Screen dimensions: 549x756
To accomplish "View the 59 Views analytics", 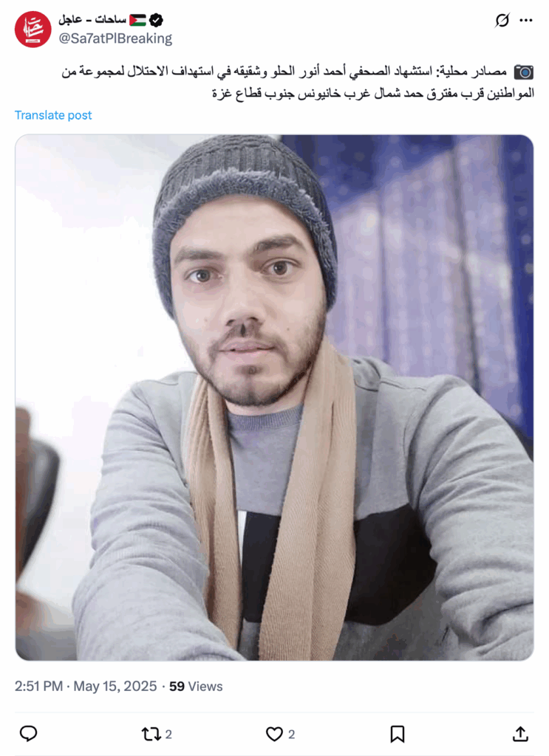I will pos(196,686).
